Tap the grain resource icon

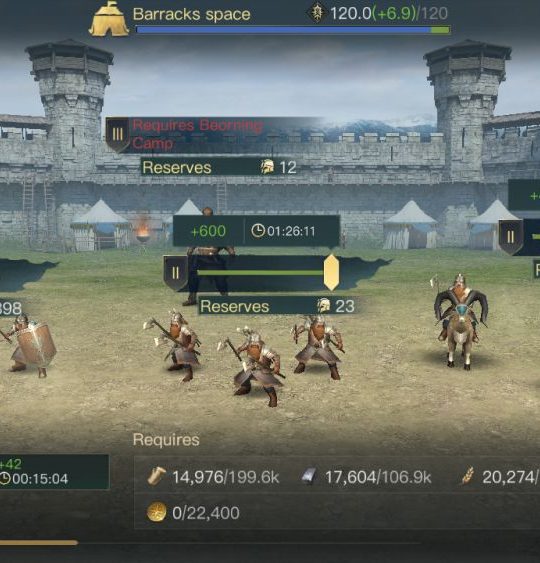(467, 476)
